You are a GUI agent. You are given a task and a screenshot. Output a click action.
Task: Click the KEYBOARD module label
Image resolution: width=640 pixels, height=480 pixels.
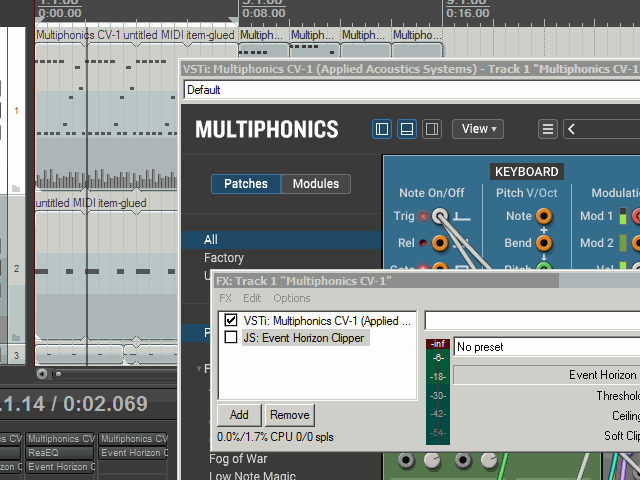(527, 172)
